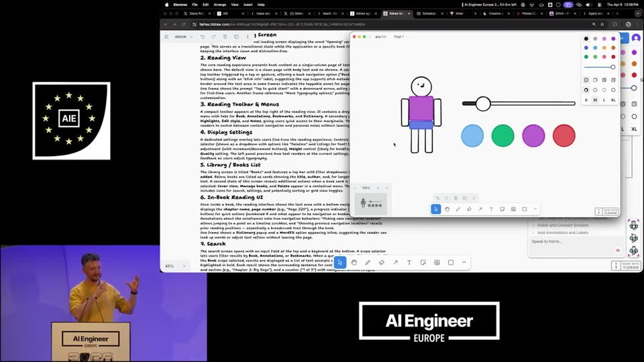Click the 100% zoom button in guy.tldr
Image resolution: width=644 pixels, height=362 pixels.
coord(366,188)
